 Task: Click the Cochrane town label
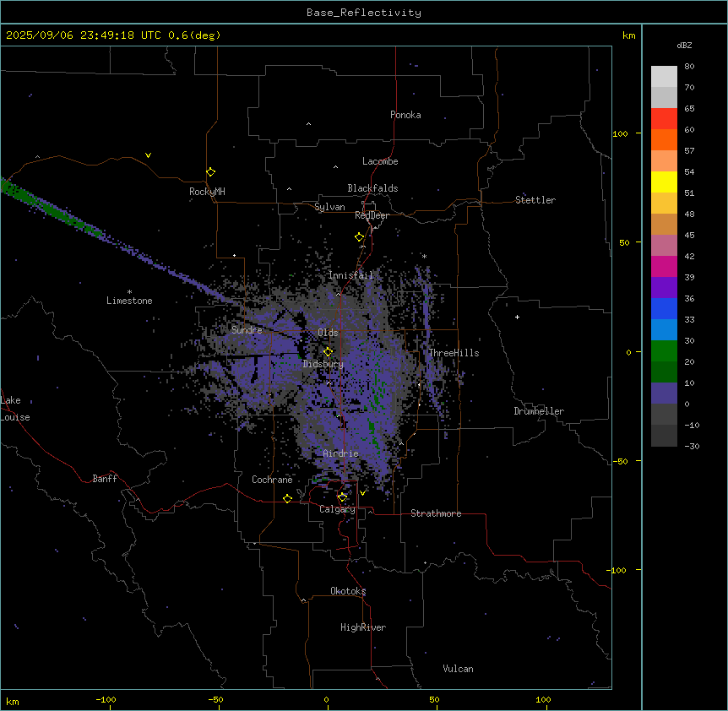pyautogui.click(x=272, y=480)
